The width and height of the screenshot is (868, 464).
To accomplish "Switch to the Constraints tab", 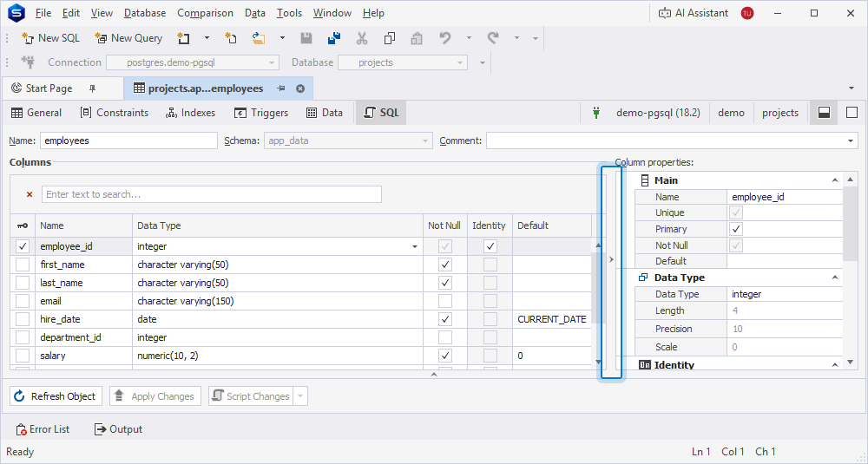I will pos(115,113).
